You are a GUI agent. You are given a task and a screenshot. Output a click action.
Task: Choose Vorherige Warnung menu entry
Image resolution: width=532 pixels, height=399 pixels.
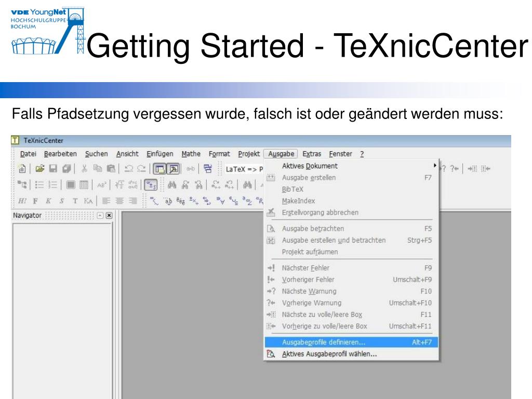pyautogui.click(x=352, y=303)
